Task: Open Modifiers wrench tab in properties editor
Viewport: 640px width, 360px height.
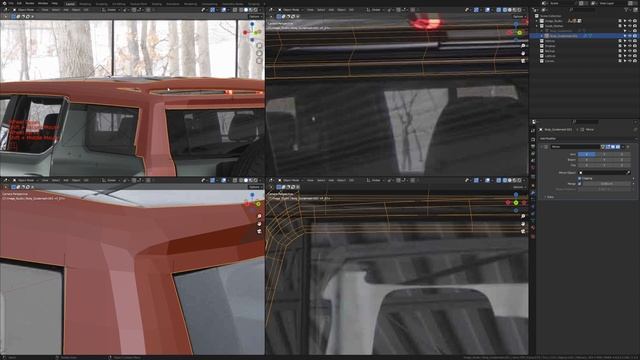Action: [533, 192]
